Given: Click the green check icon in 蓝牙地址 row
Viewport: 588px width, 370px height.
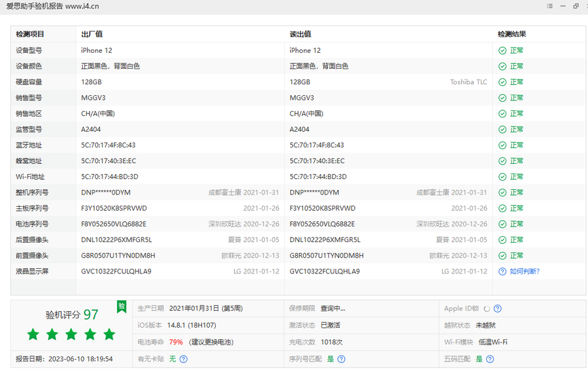Looking at the screenshot, I should coord(502,146).
